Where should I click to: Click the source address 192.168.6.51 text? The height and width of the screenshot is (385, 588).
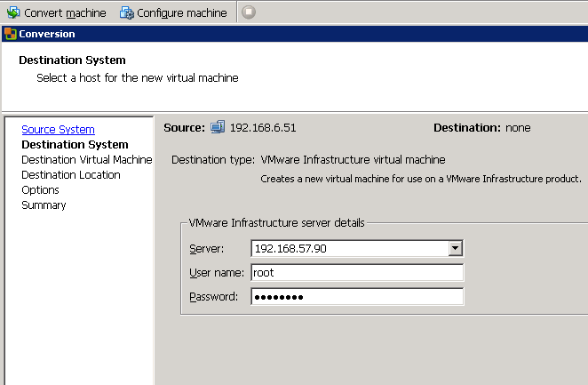[x=263, y=127]
